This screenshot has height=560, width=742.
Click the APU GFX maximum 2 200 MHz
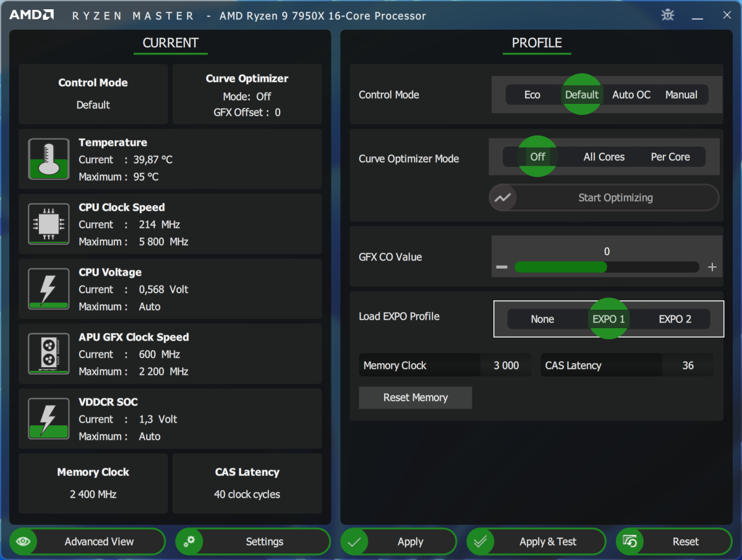[x=164, y=371]
